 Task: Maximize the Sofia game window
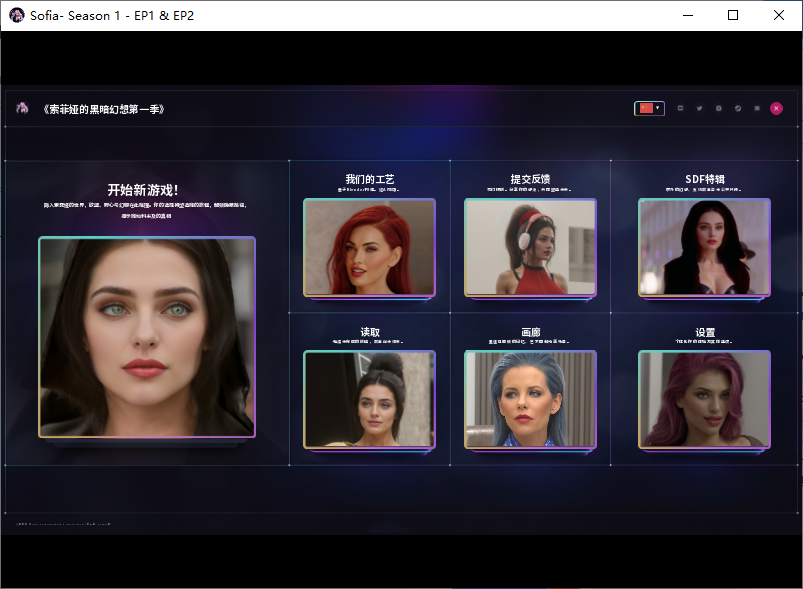[733, 15]
